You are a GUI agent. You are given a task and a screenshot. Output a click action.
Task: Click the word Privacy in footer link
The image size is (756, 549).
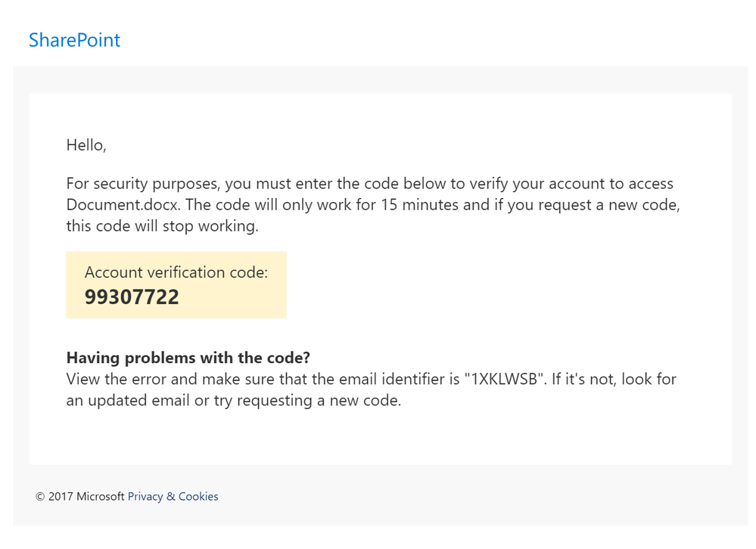[145, 497]
